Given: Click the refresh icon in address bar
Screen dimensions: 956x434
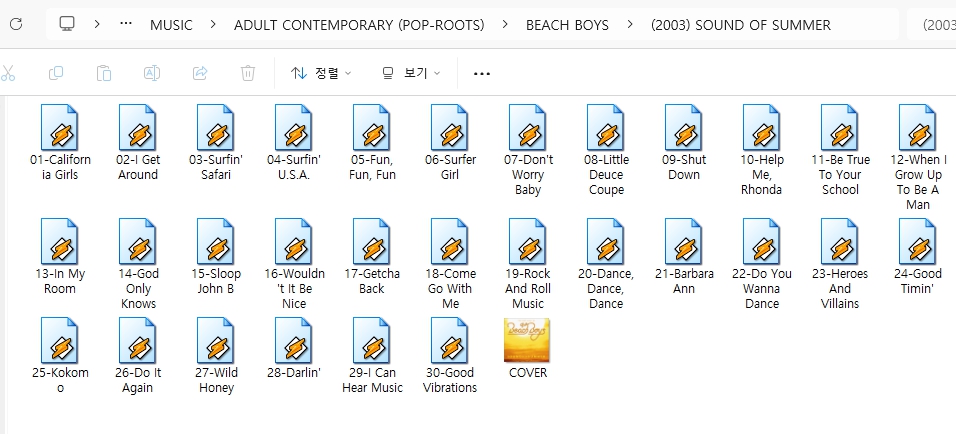Looking at the screenshot, I should [16, 24].
